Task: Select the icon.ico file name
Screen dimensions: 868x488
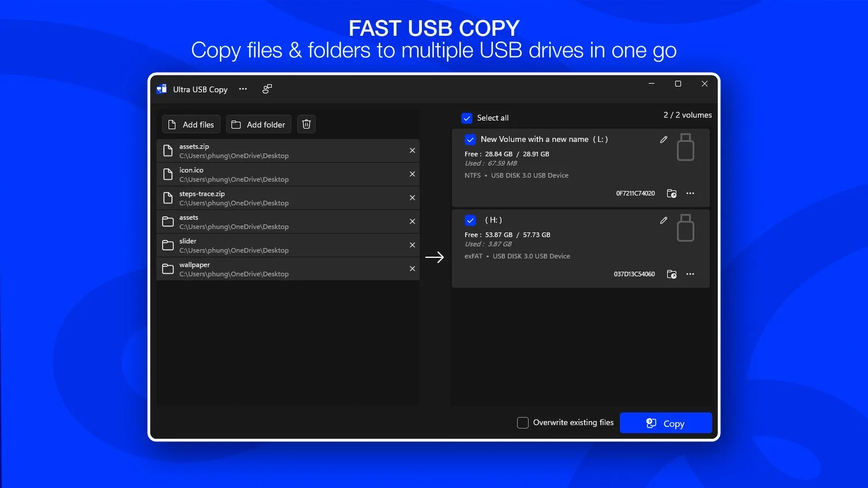Action: tap(191, 170)
